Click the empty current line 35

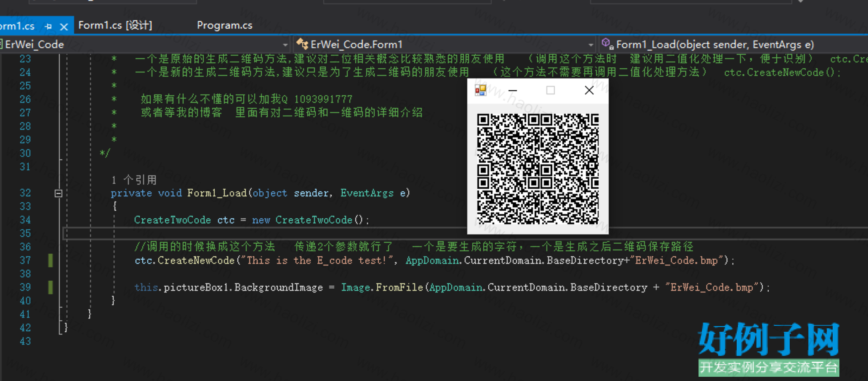point(465,233)
